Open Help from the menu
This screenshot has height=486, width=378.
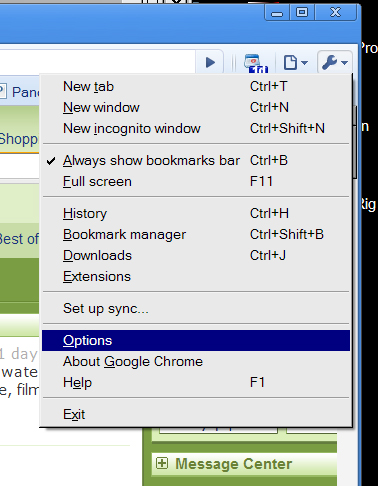click(196, 383)
